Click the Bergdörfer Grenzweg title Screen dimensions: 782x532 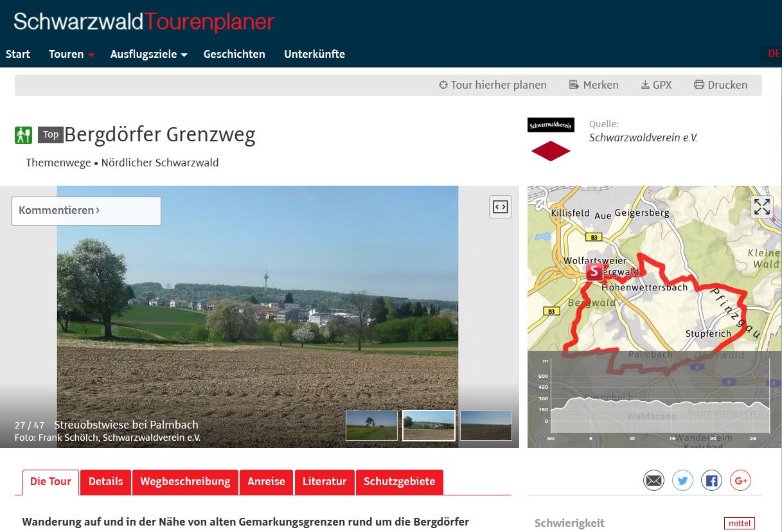160,135
